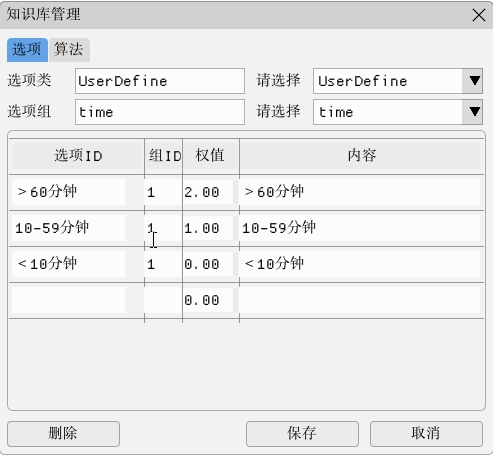
Task: Select the 选项 tab
Action: [27, 50]
